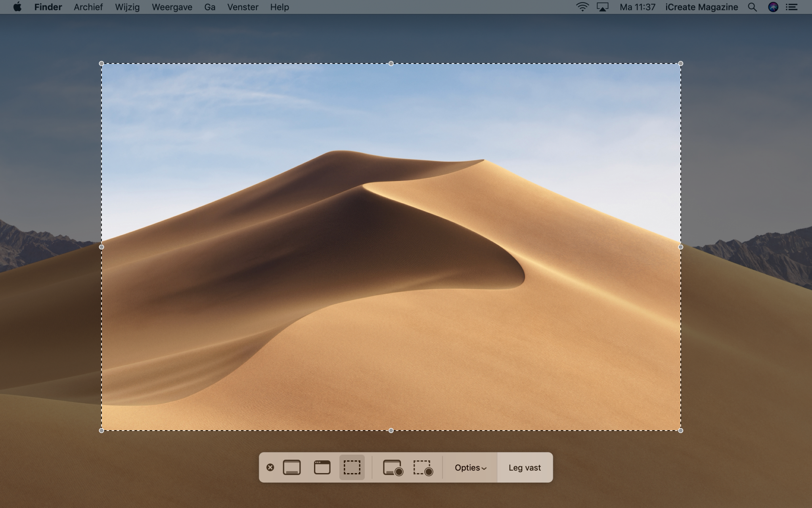
Task: Open the Venster menu
Action: [242, 7]
